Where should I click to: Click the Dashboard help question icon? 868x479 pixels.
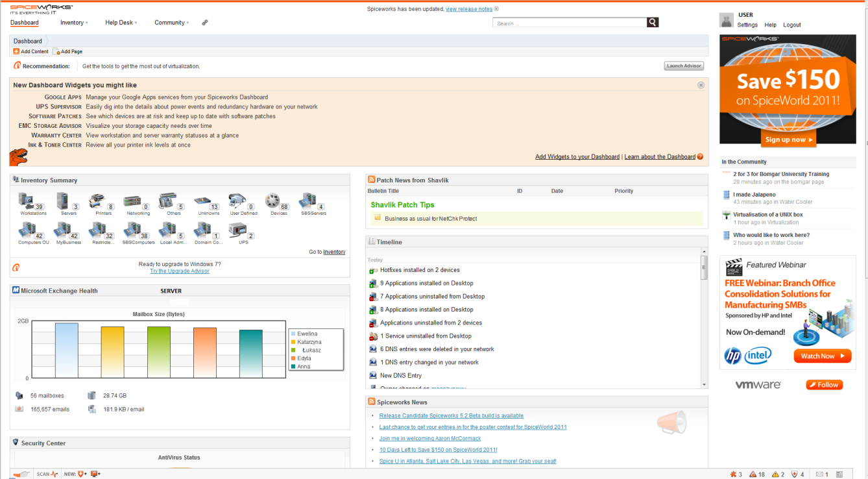pyautogui.click(x=700, y=156)
